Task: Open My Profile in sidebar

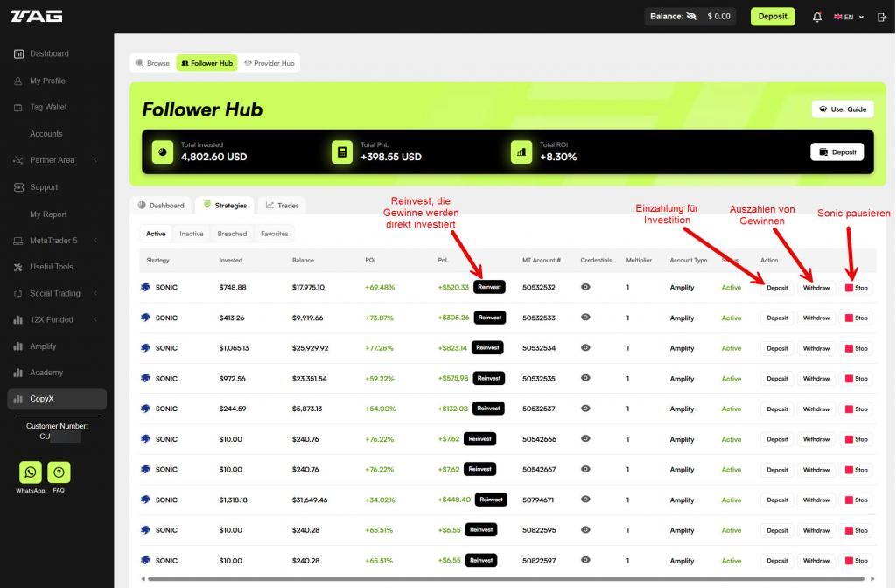Action: [47, 81]
